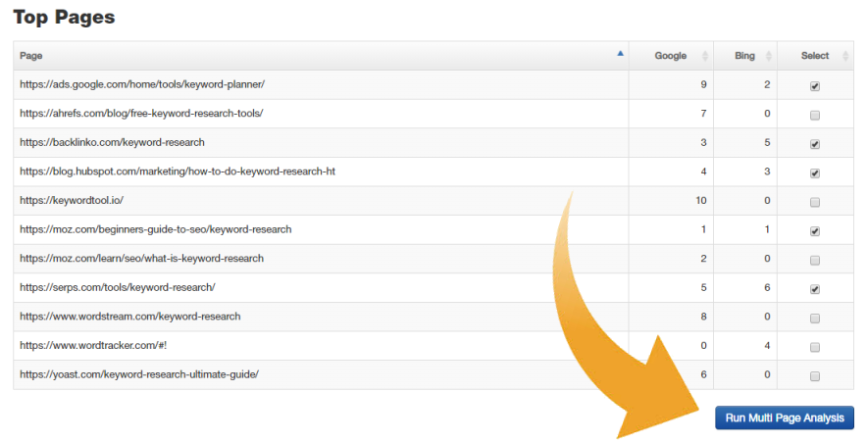
Task: Click the https://www.wordstream.com/keyword-research URL
Action: [x=130, y=317]
